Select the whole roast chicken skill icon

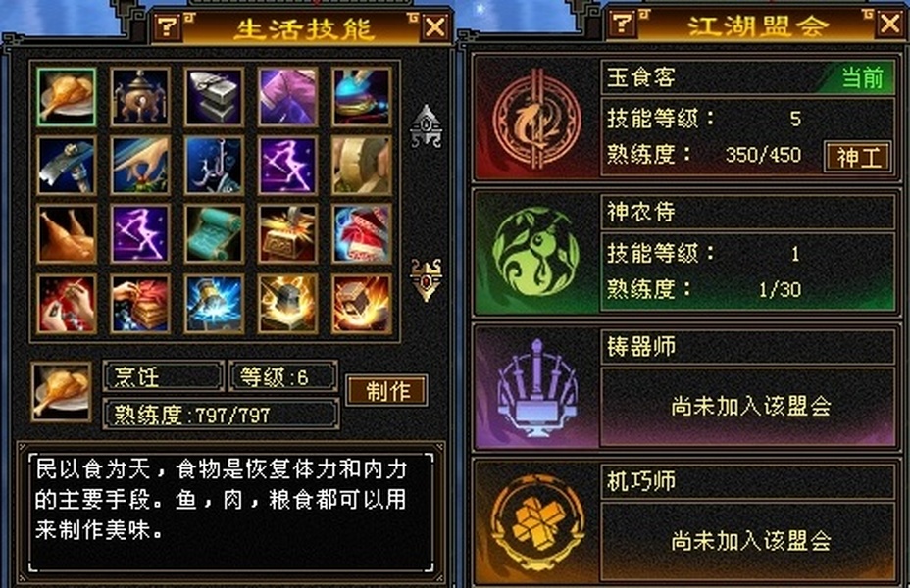(x=66, y=233)
